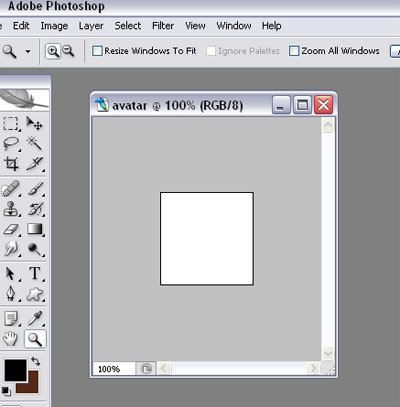This screenshot has height=407, width=400.
Task: Click scroll left arrow in avatar window
Action: click(163, 369)
